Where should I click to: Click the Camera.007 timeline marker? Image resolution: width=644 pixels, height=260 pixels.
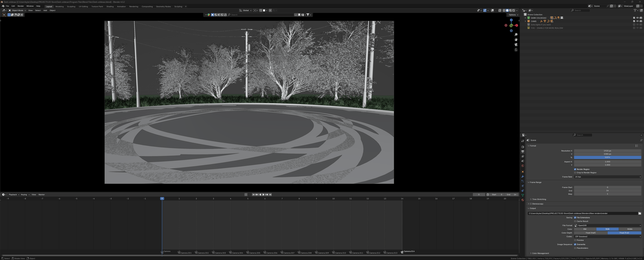click(282, 252)
